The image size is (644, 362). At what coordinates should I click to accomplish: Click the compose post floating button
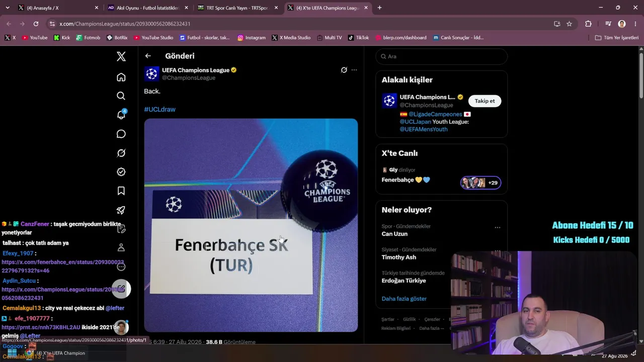click(x=121, y=289)
